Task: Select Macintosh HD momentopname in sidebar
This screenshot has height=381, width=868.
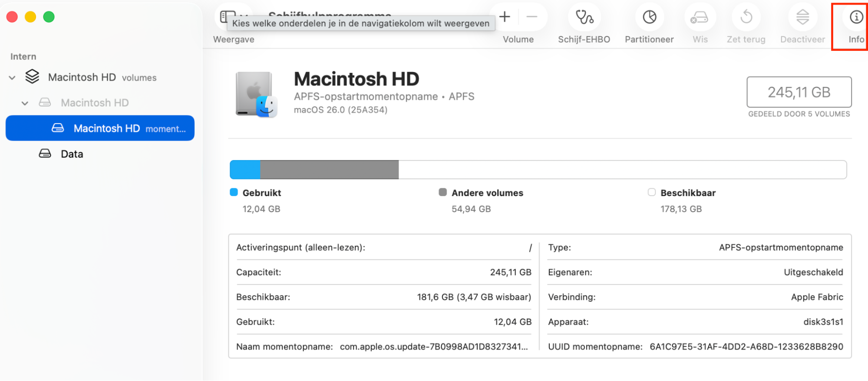Action: click(100, 128)
